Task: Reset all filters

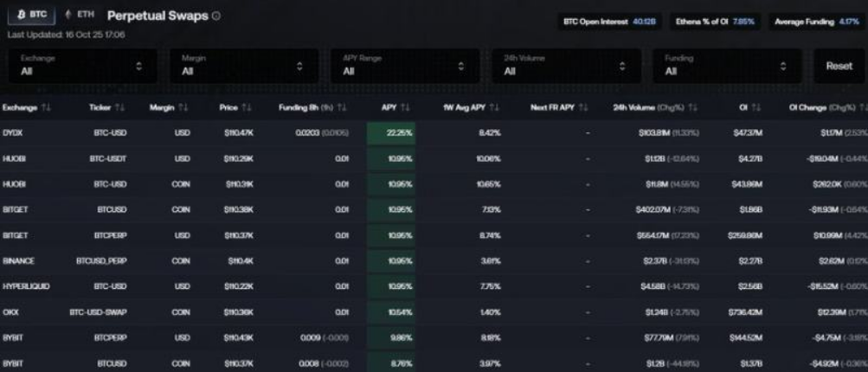Action: pos(839,66)
